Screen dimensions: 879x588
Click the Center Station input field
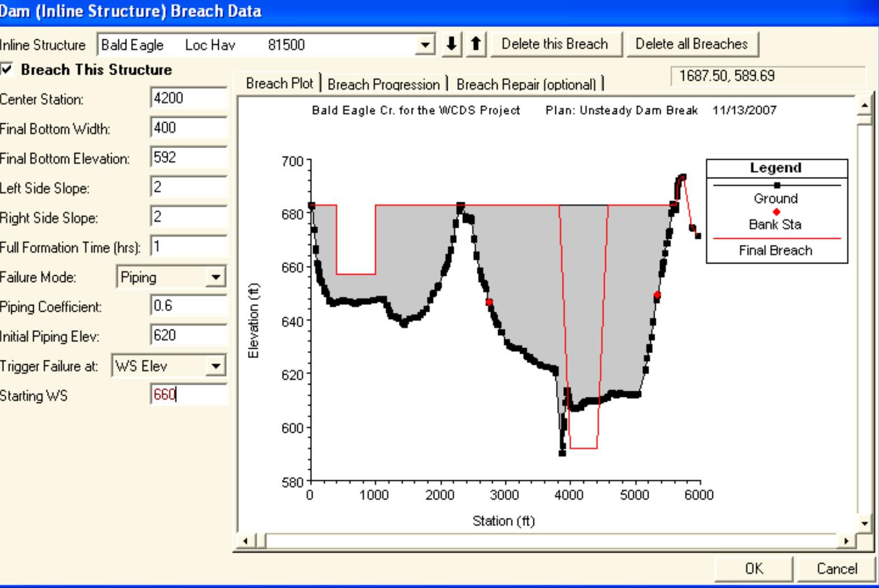pyautogui.click(x=188, y=99)
